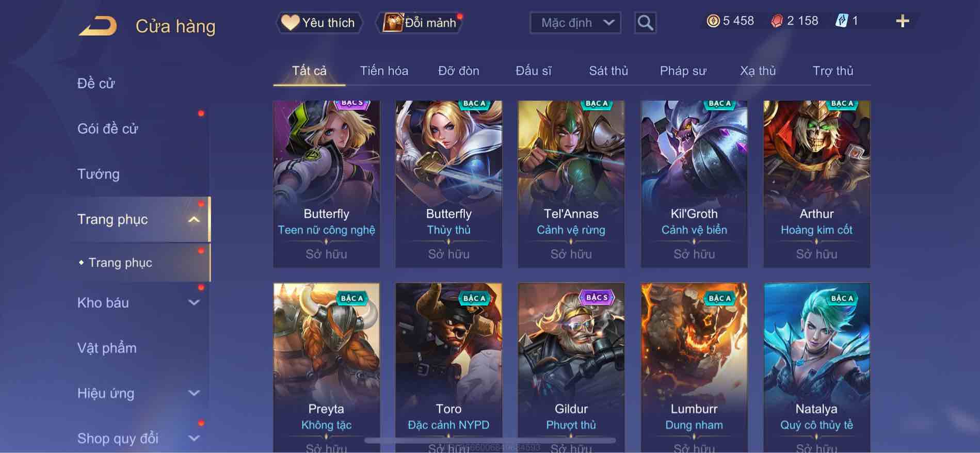The height and width of the screenshot is (453, 980).
Task: Open the search magnifier icon
Action: click(645, 23)
